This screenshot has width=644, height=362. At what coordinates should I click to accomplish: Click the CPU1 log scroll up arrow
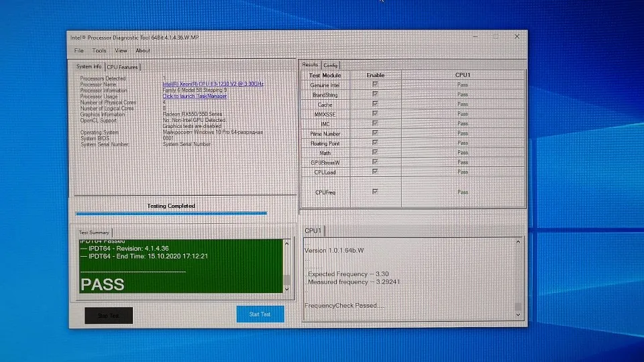point(518,242)
